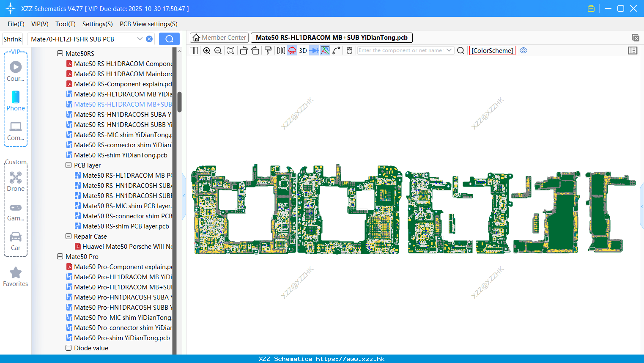
Task: Open the Courses category
Action: pyautogui.click(x=16, y=71)
